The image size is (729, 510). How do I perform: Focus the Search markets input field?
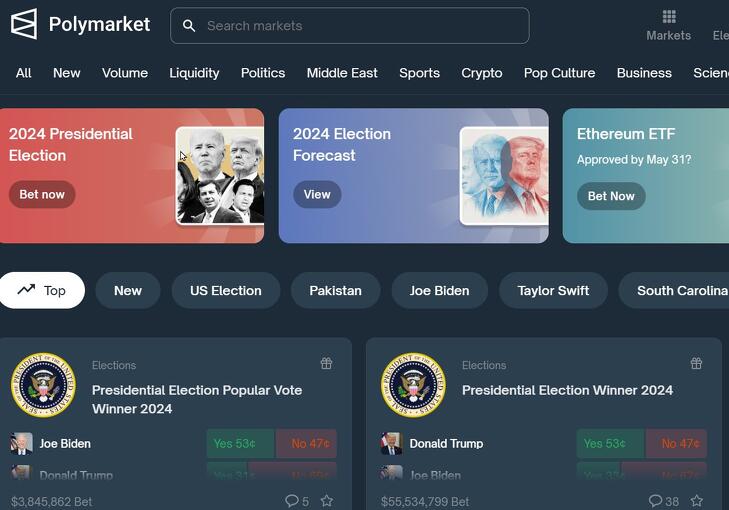360,26
